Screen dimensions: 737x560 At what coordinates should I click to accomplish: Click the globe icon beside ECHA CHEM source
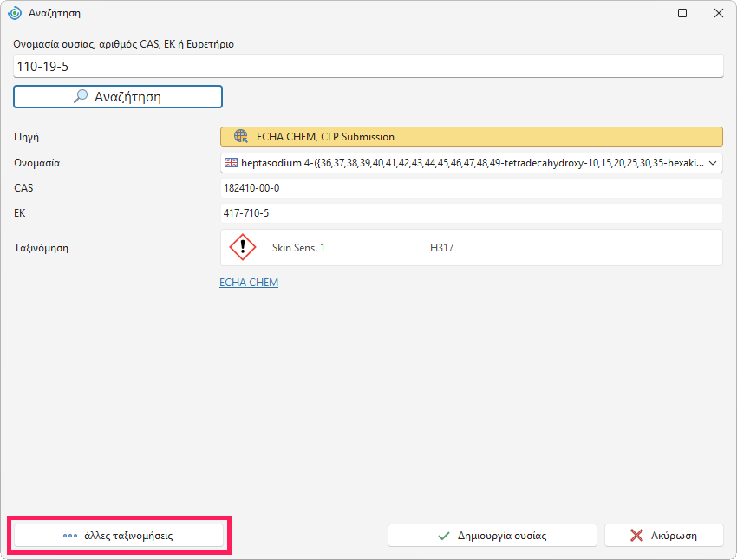[241, 136]
